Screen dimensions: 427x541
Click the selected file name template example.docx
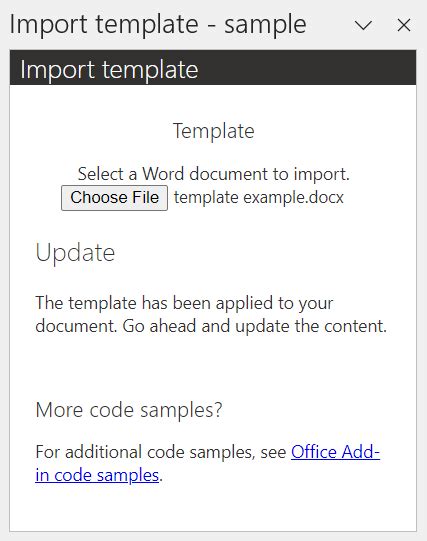coord(259,198)
